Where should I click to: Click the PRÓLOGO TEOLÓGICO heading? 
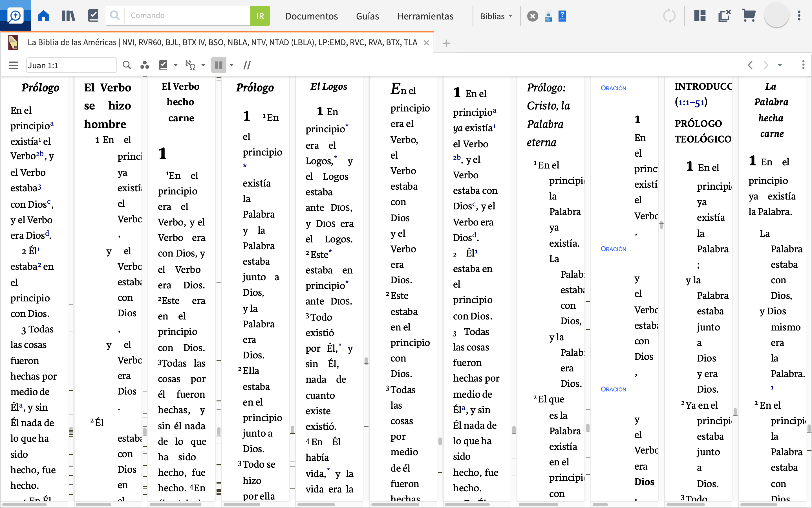click(703, 131)
